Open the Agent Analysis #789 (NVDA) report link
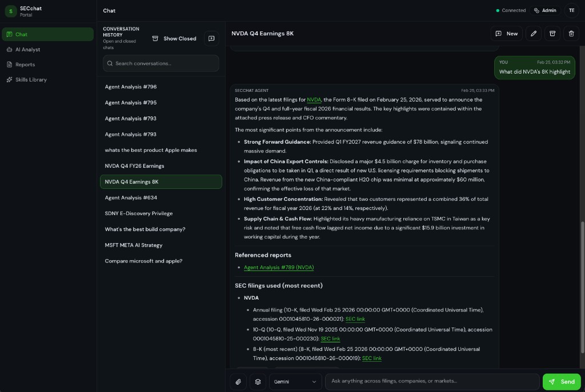Image resolution: width=585 pixels, height=392 pixels. click(279, 267)
